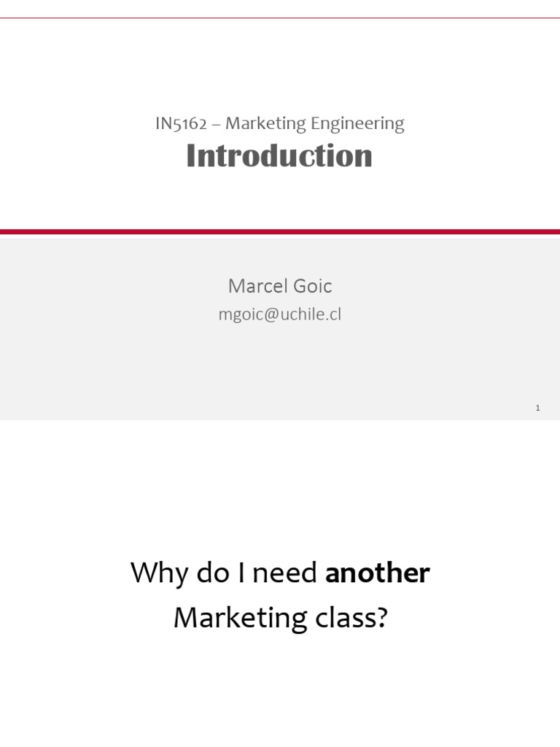Click the IN5162 course code

pyautogui.click(x=180, y=123)
